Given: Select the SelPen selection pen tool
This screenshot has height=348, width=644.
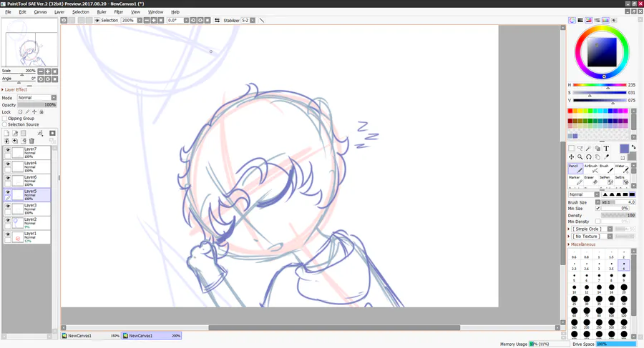Looking at the screenshot, I should tap(606, 180).
